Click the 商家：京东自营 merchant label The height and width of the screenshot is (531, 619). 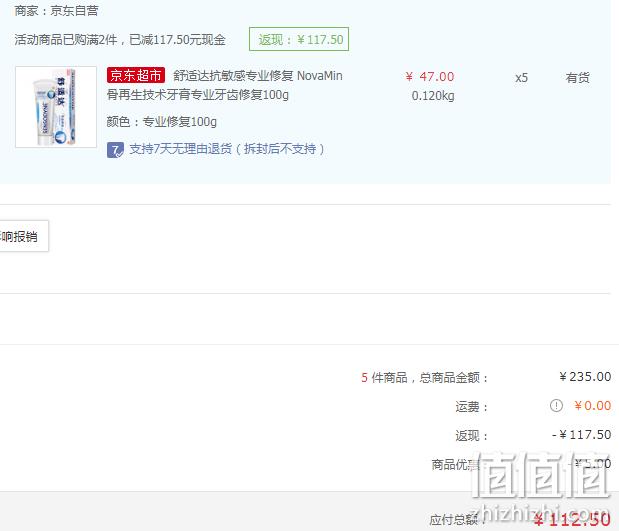coord(56,11)
